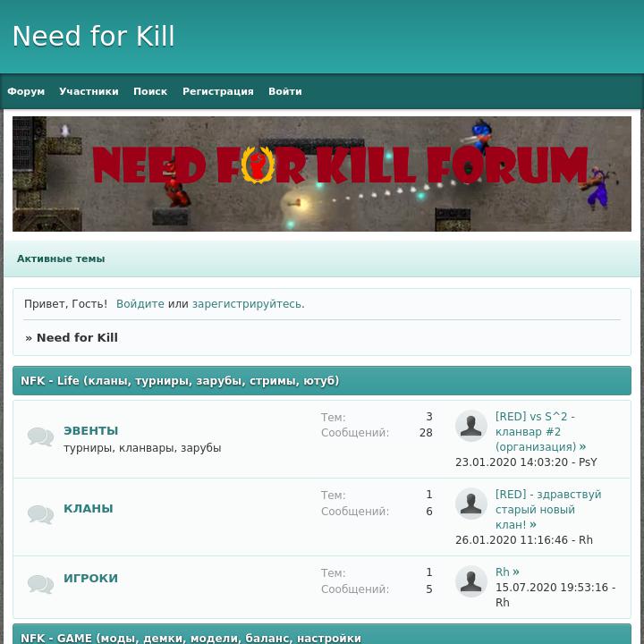Viewport: 644px width, 644px height.
Task: Click avatar next to здравствуй старый новый клан
Action: 471,504
